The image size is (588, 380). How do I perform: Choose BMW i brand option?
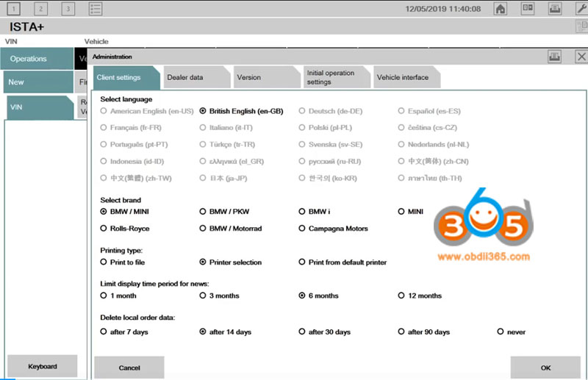coord(315,212)
